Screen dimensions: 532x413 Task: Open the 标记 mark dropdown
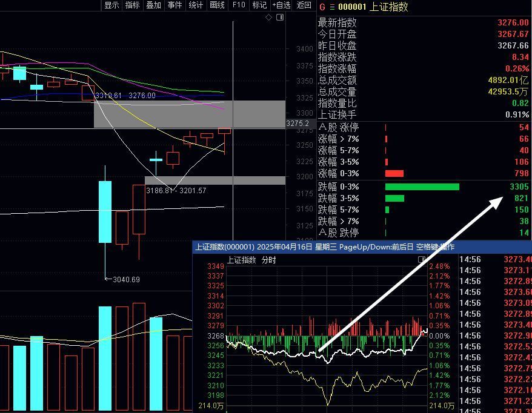pos(259,5)
